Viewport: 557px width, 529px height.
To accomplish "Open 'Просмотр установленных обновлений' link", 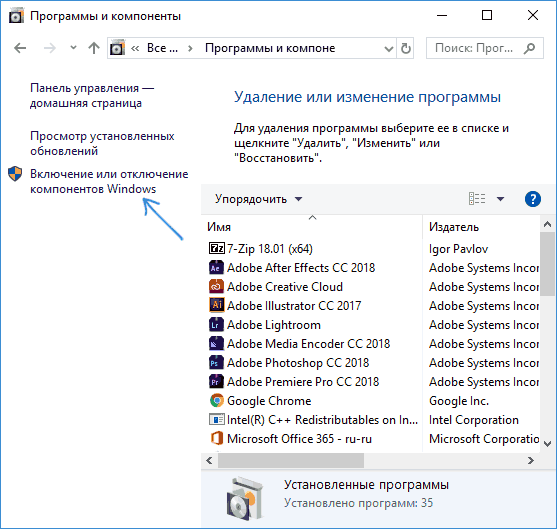I will click(102, 144).
